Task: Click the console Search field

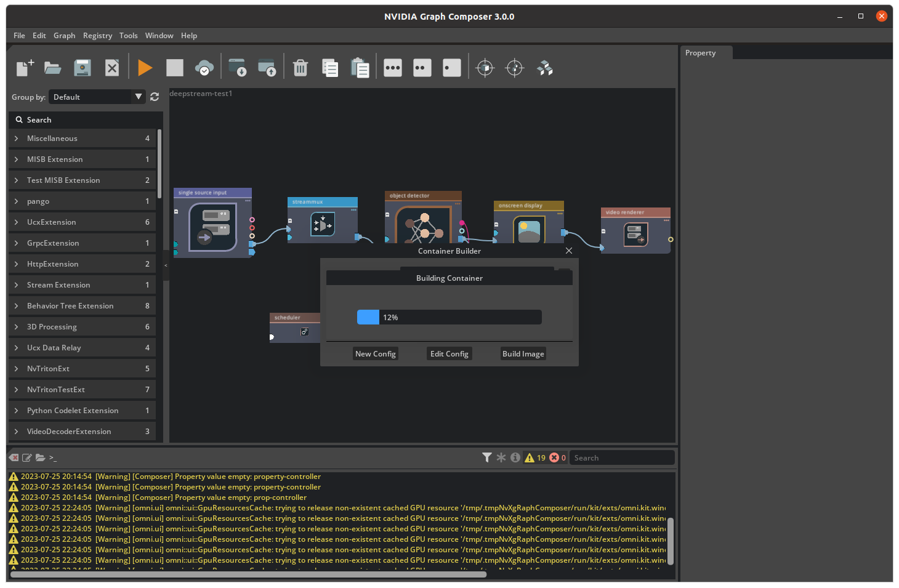Action: pos(622,457)
